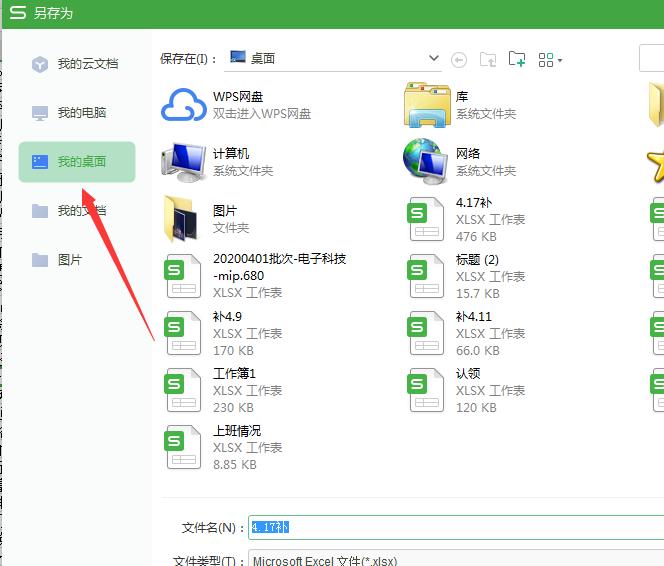
Task: Select file icon for 20200401批次-电子科技
Action: [x=183, y=276]
